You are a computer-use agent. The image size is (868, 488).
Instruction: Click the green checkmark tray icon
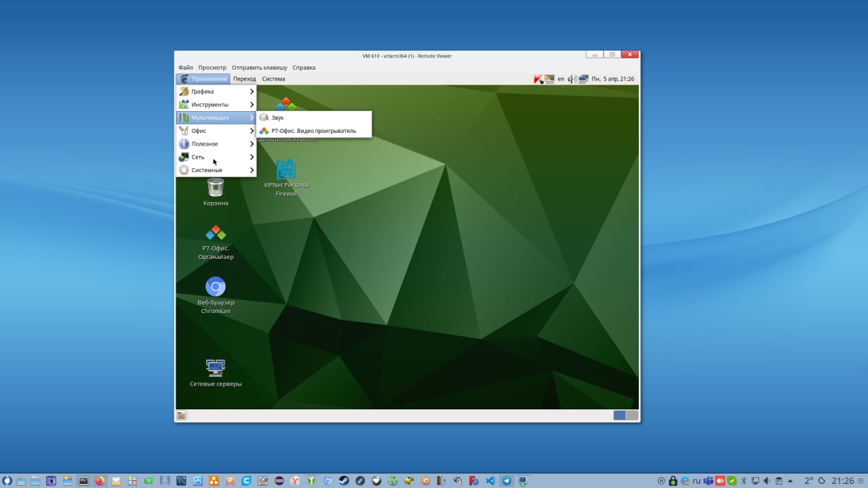[732, 481]
